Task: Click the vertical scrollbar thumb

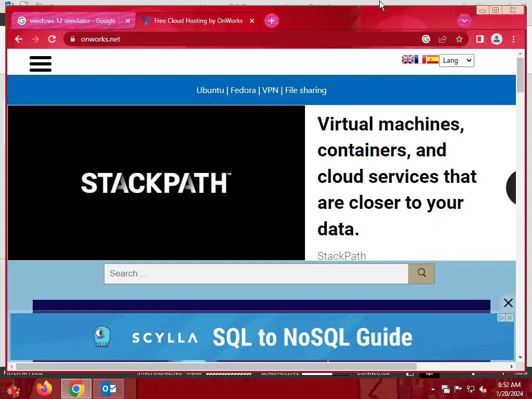Action: [x=520, y=75]
